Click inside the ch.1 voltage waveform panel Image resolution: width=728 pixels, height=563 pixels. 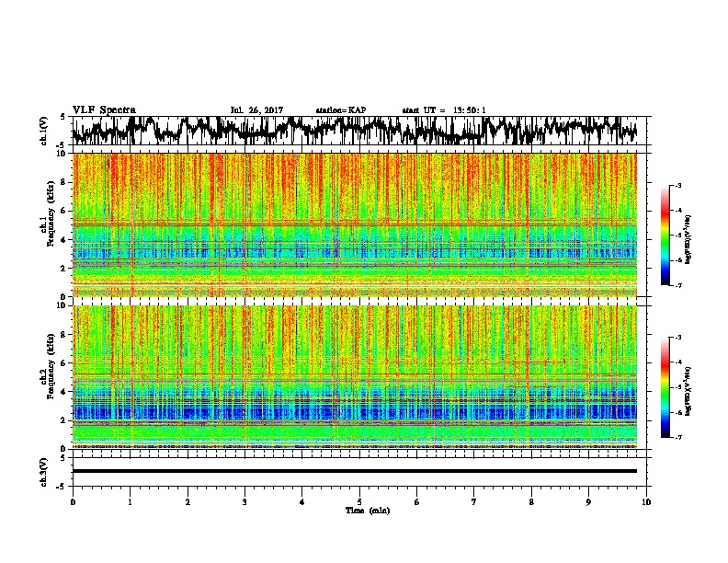[x=358, y=131]
